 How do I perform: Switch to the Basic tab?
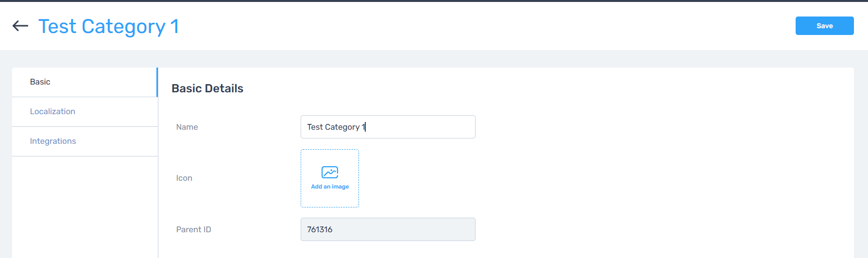click(40, 82)
